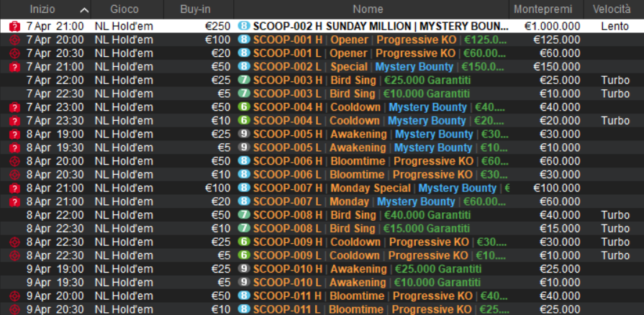Click the €1.000.000 prize pool value

tap(552, 27)
